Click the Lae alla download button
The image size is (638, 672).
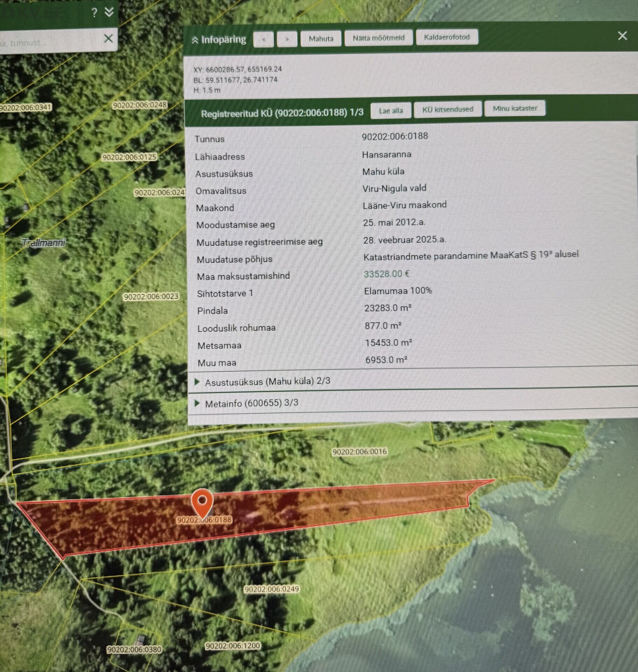(x=390, y=111)
